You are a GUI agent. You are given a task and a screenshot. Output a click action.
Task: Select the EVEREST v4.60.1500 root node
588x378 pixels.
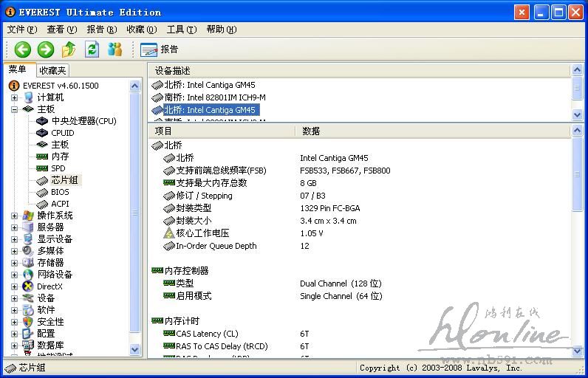pos(61,86)
